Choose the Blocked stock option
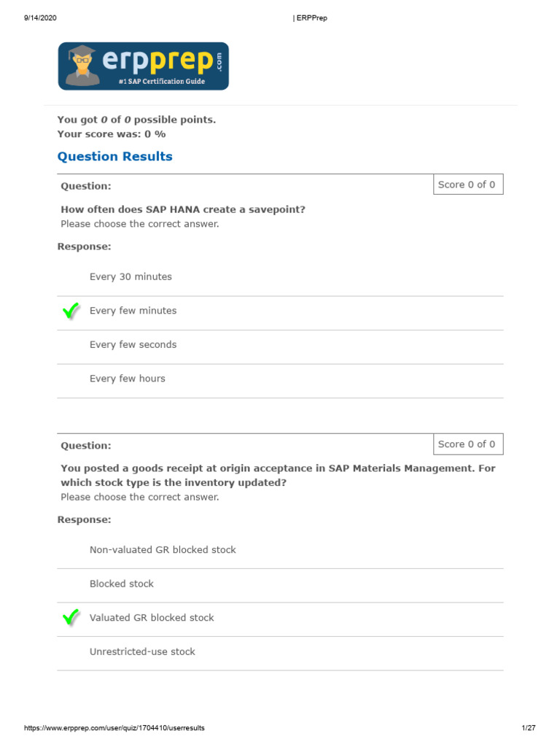The height and width of the screenshot is (747, 560). pyautogui.click(x=121, y=584)
